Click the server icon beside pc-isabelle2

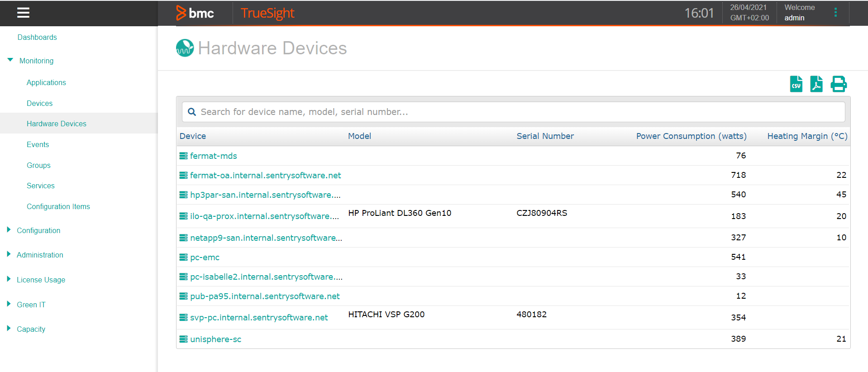pos(183,277)
